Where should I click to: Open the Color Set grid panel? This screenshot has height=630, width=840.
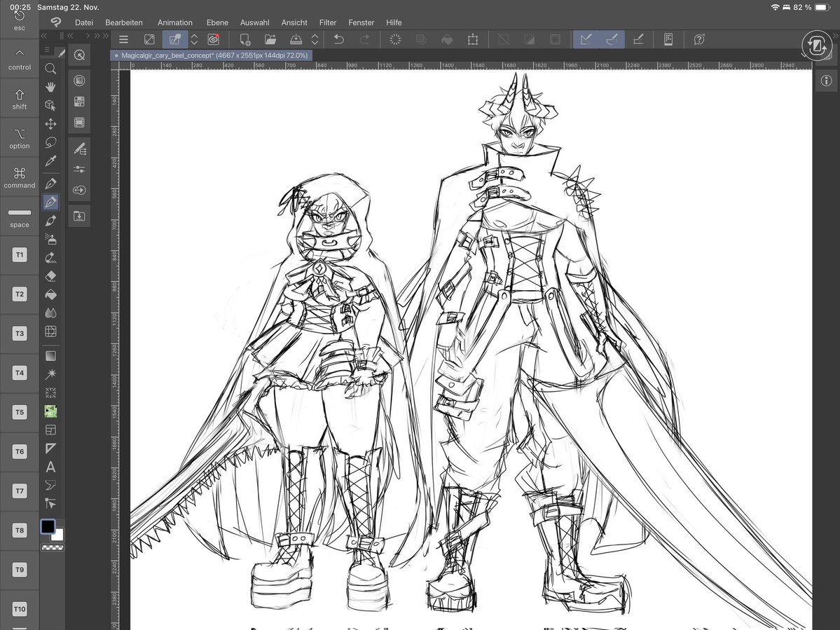coord(79,102)
